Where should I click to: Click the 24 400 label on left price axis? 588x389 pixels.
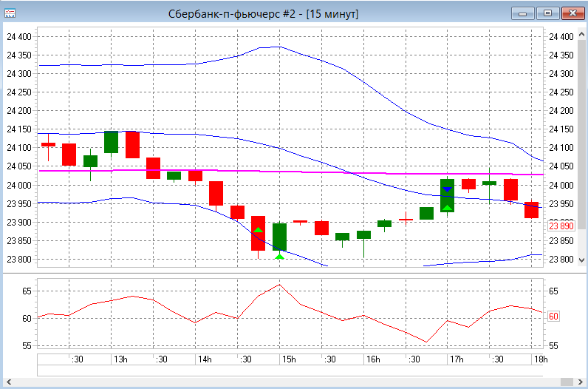pos(19,37)
